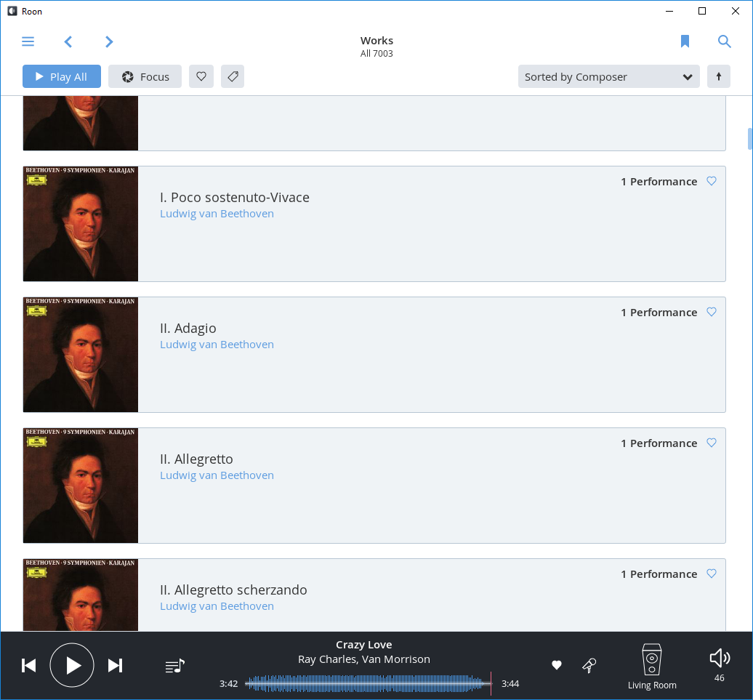The width and height of the screenshot is (753, 700).
Task: Open Ludwig van Beethoven link under Poco sostenuto-Vivace
Action: pos(217,214)
